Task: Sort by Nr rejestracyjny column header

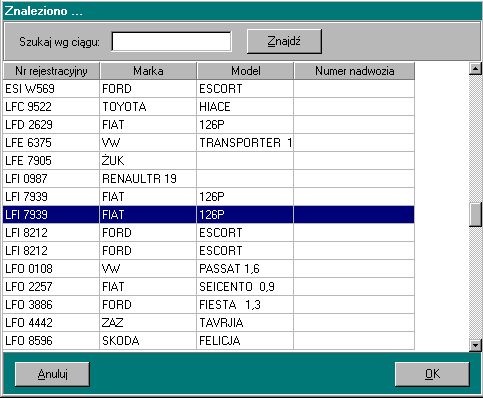Action: click(51, 71)
